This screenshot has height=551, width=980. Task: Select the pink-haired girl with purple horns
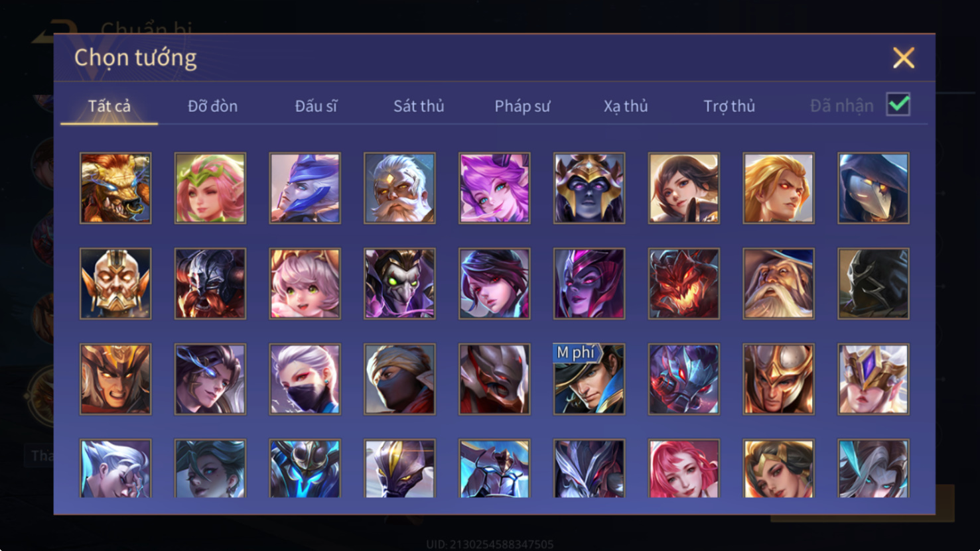(x=494, y=188)
